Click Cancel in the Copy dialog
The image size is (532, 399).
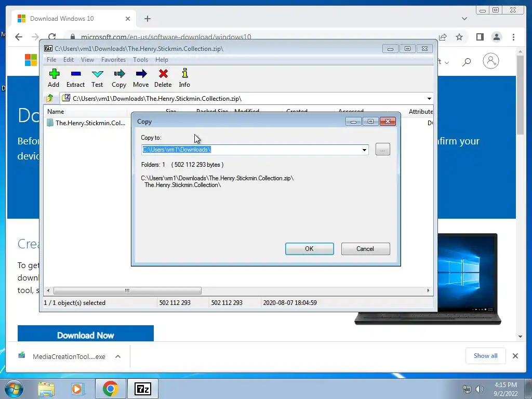(365, 249)
